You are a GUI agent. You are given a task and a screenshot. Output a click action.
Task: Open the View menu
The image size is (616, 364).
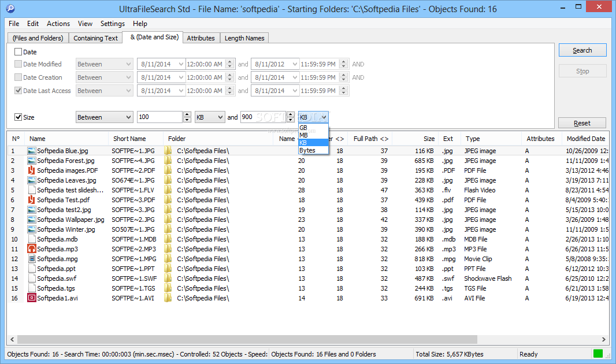[86, 24]
